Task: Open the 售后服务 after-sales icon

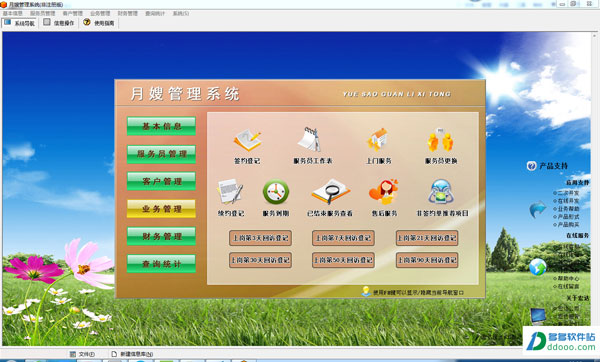Action: (x=384, y=192)
